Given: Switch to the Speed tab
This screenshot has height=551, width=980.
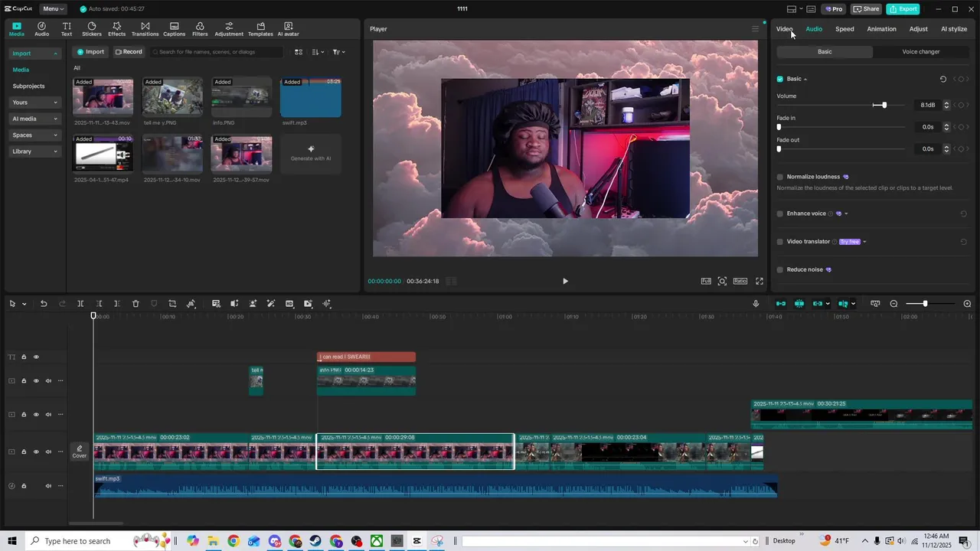Looking at the screenshot, I should [844, 29].
